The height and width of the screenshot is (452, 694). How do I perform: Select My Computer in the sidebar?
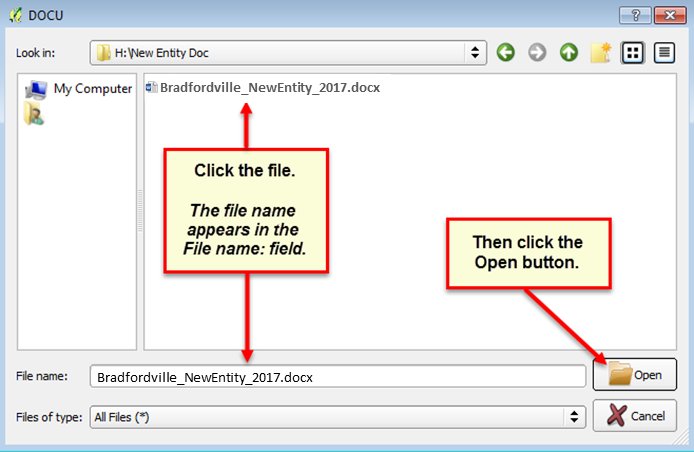pyautogui.click(x=78, y=89)
